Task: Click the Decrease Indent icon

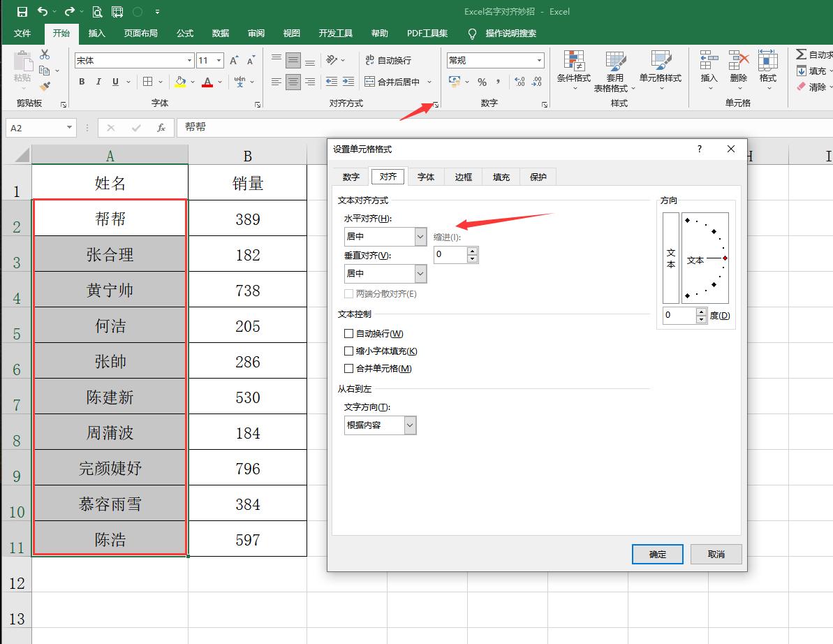Action: coord(332,82)
